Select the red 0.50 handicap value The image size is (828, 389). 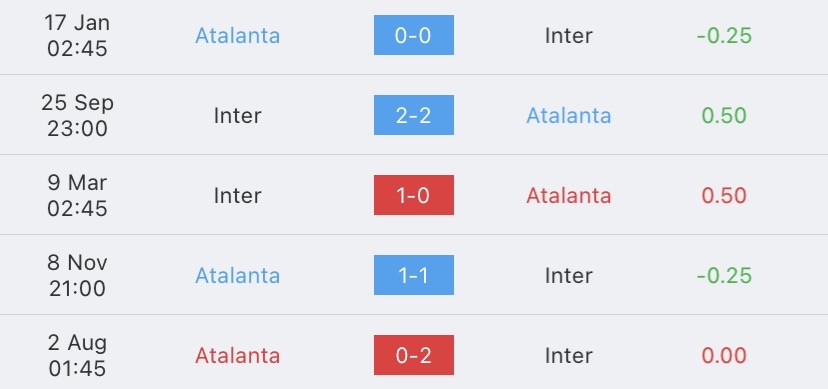pos(724,196)
